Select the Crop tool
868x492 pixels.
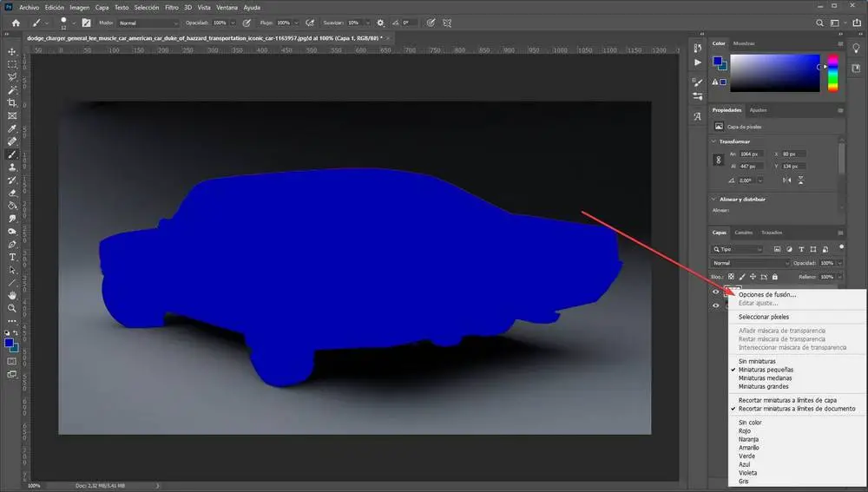[x=12, y=102]
